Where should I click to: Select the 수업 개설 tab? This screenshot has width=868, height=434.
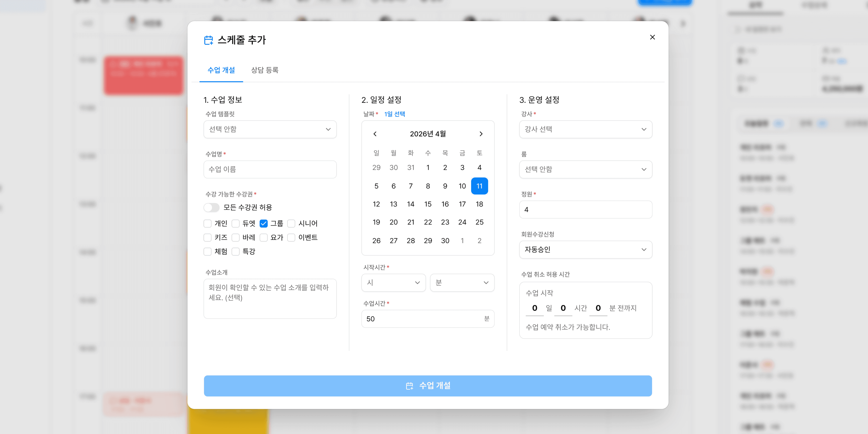(x=221, y=70)
